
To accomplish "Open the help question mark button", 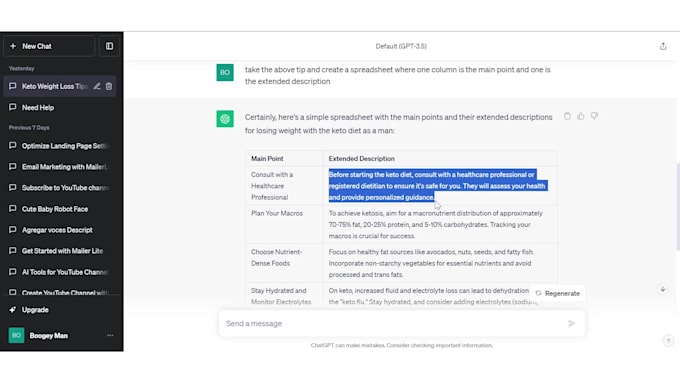I will coord(668,341).
